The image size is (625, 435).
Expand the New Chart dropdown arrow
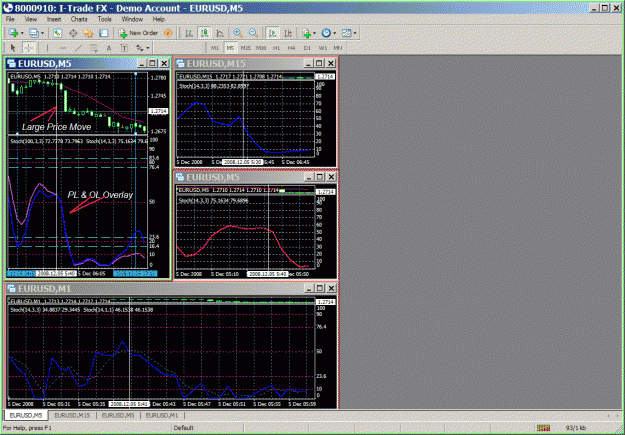(x=22, y=33)
